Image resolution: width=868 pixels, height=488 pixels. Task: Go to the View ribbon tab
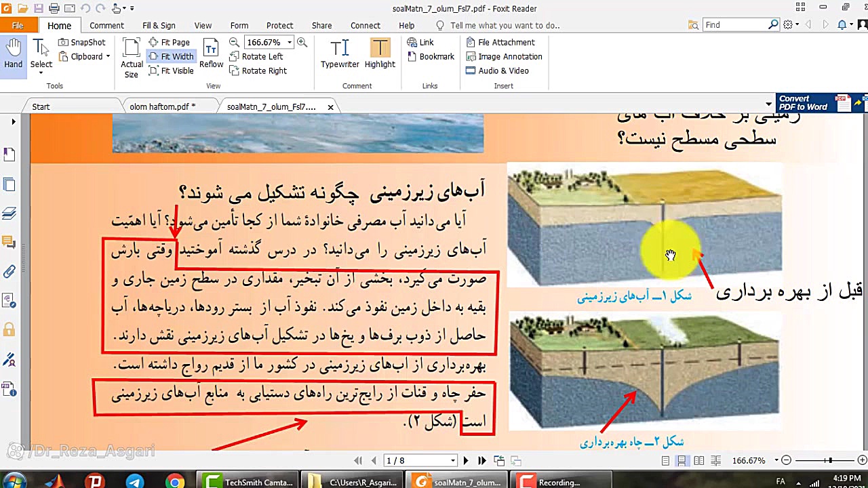coord(203,25)
